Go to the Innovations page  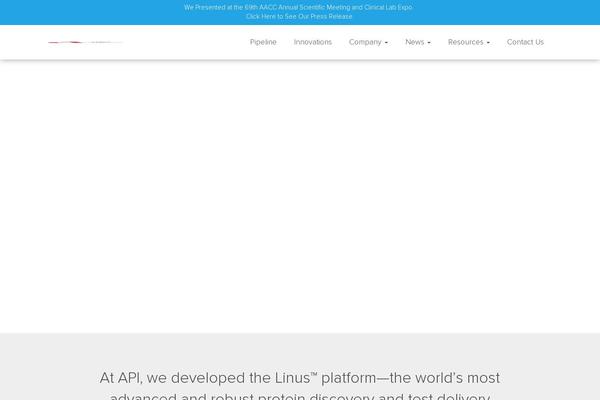pos(313,42)
